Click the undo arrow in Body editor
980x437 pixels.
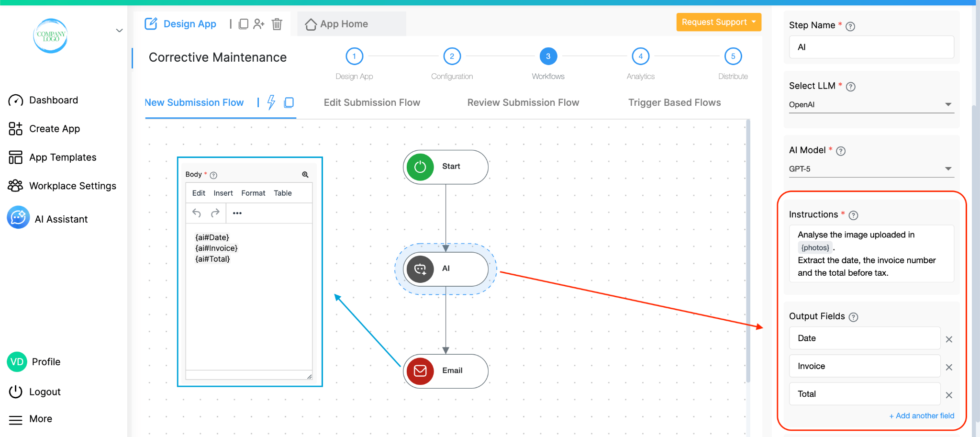[197, 213]
